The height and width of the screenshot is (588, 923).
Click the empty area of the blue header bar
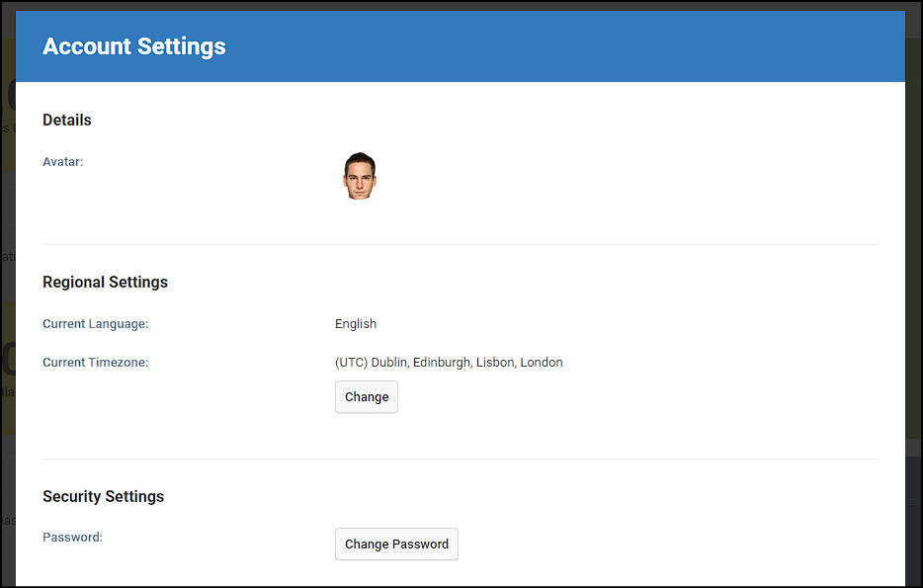[x=565, y=46]
